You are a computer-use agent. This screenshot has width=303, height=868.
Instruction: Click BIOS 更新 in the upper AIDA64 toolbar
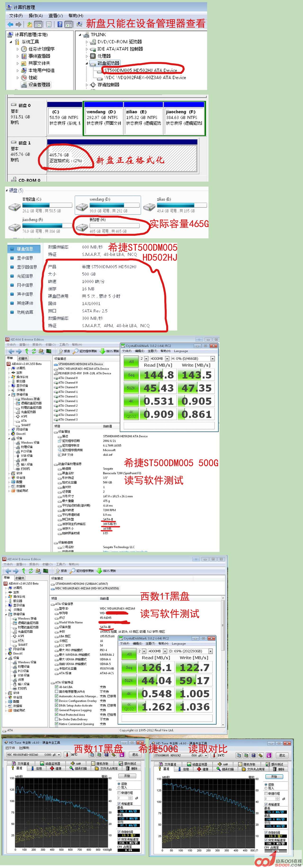109,351
